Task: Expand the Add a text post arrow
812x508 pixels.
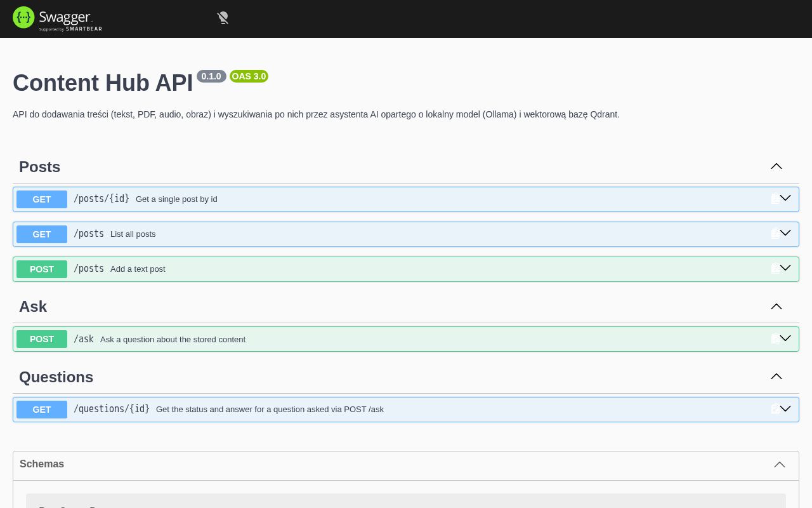Action: click(x=785, y=268)
